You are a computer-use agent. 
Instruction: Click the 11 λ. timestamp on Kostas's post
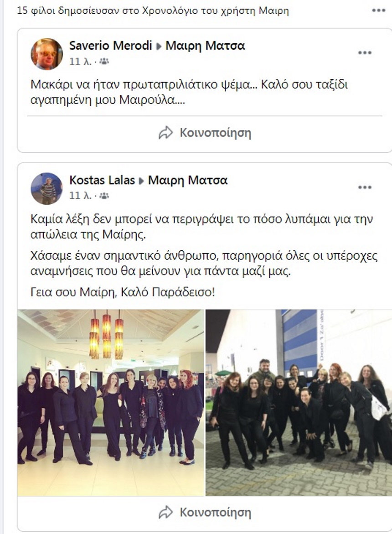coord(80,196)
